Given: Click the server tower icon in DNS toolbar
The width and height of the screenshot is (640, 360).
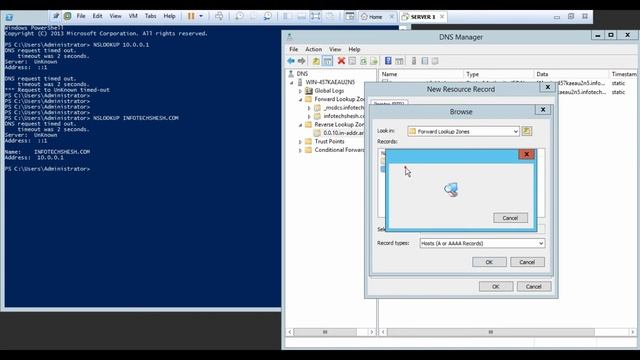Looking at the screenshot, I should pyautogui.click(x=414, y=61).
